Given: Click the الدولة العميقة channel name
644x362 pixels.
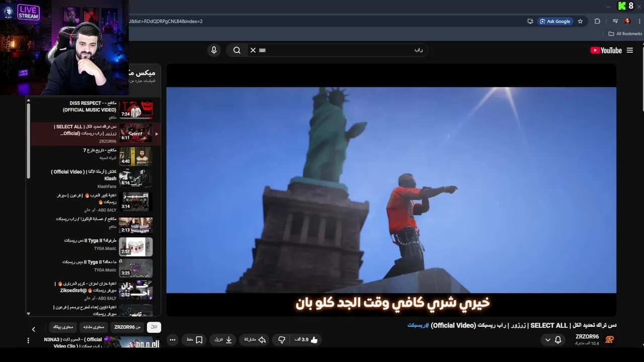Looking at the screenshot, I should point(108,158).
